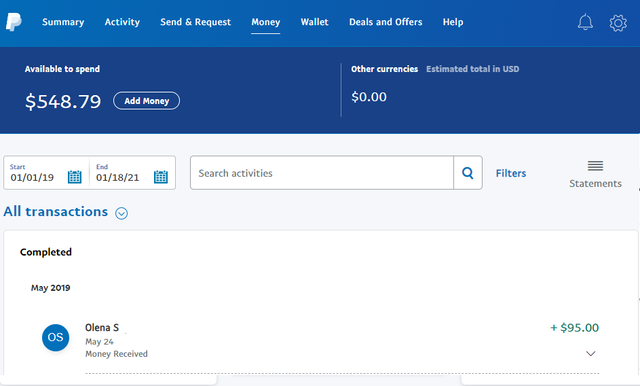Click the Completed section heading
The width and height of the screenshot is (640, 386).
click(x=46, y=252)
